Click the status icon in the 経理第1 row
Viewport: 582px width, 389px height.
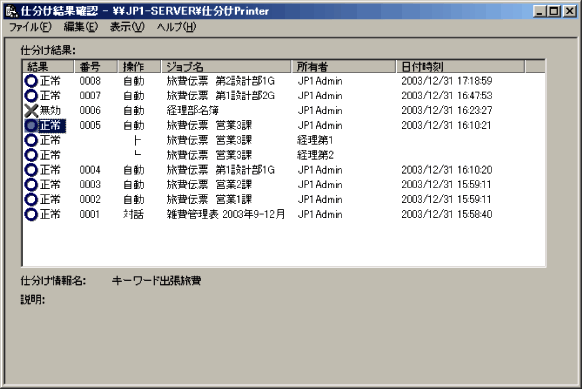tap(31, 140)
